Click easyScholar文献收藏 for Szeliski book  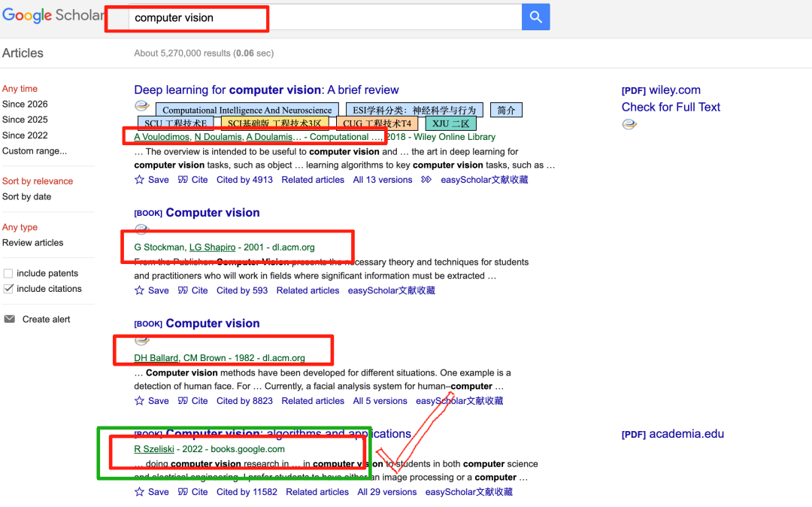pyautogui.click(x=468, y=492)
